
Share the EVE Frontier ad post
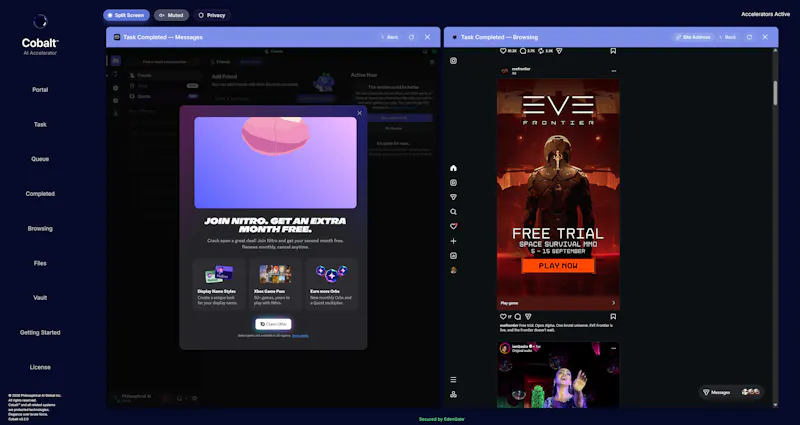tap(528, 317)
